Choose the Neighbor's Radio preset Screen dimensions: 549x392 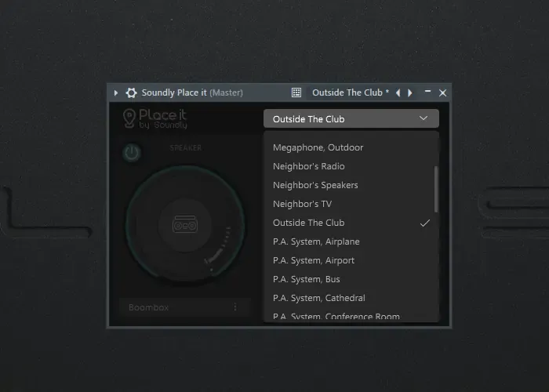(x=351, y=166)
